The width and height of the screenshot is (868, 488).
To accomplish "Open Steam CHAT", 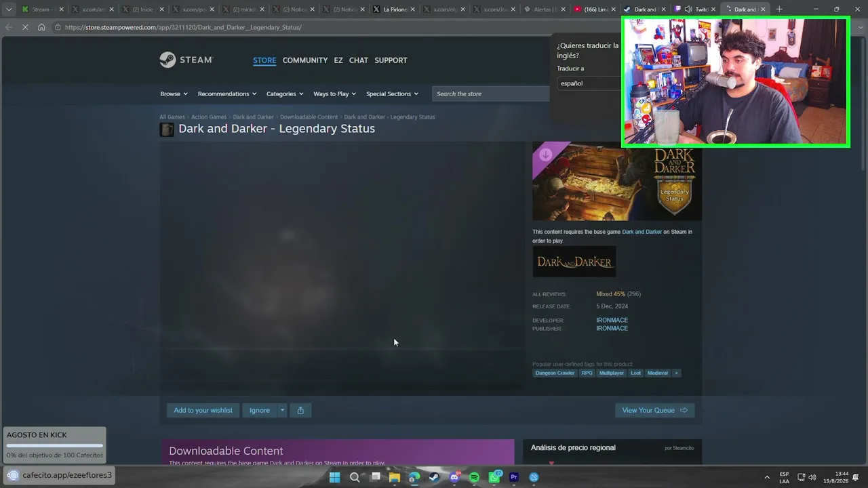I will tap(359, 60).
